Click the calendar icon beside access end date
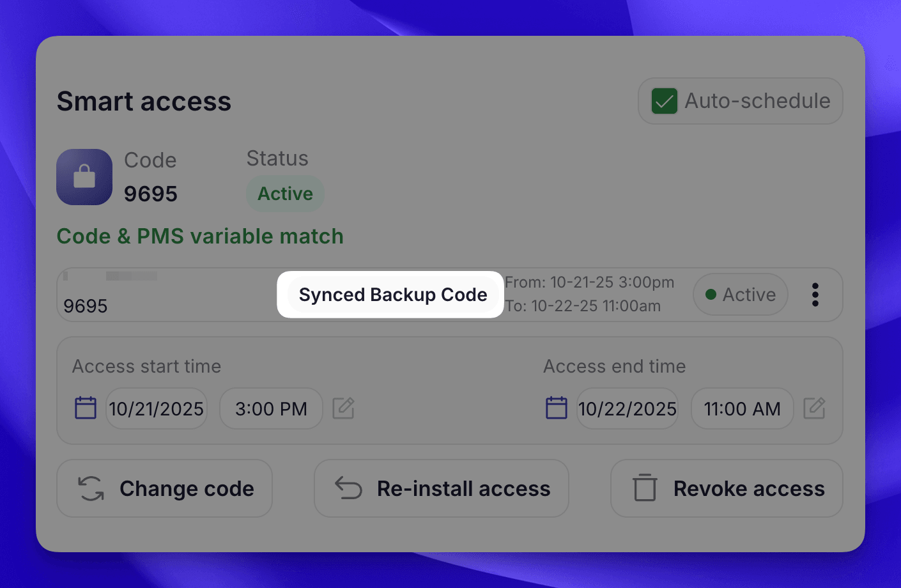Image resolution: width=901 pixels, height=588 pixels. [556, 407]
